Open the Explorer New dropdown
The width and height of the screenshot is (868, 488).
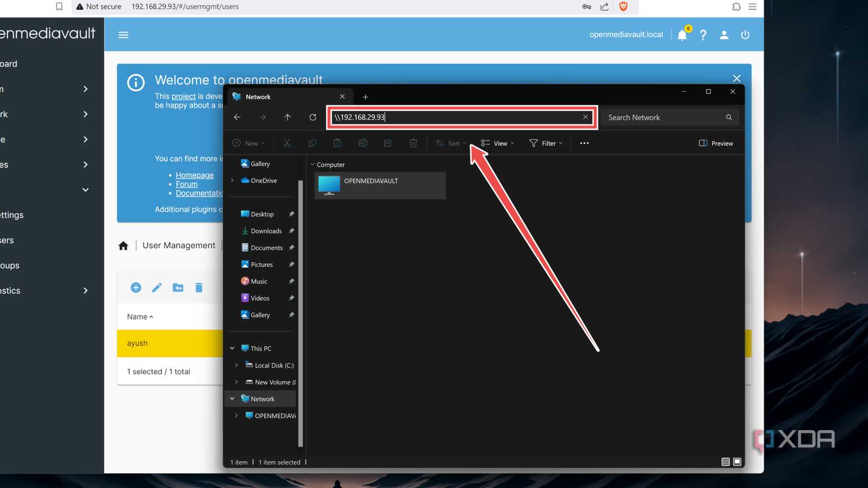(248, 143)
